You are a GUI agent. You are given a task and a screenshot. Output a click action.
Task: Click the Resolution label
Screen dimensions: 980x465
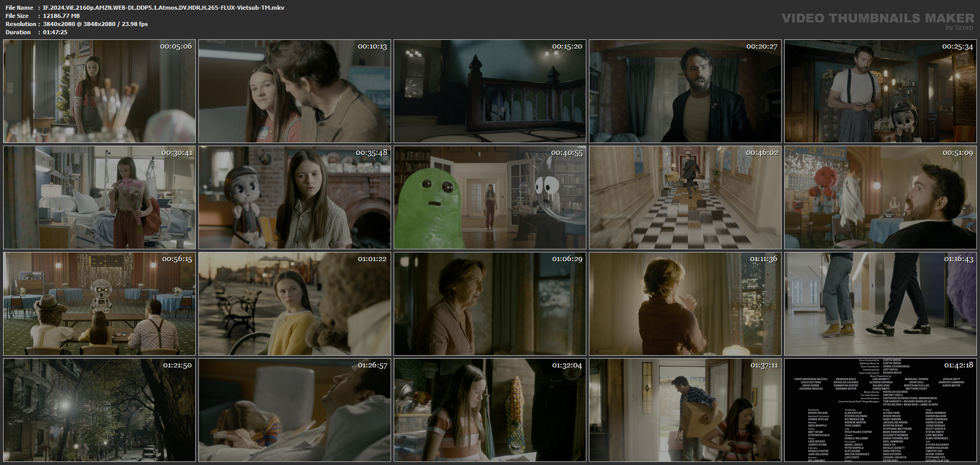21,24
